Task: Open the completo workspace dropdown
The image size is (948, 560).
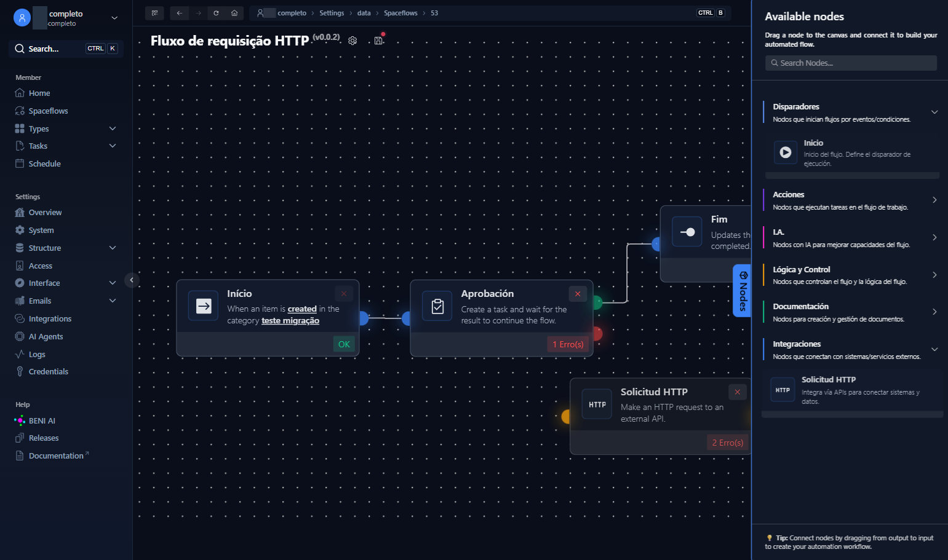Action: coord(114,18)
